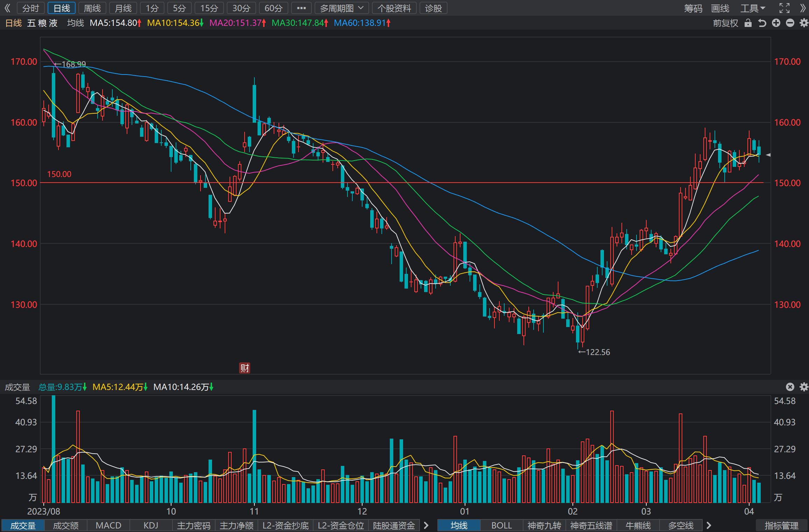Select the L2-资金抄底 indicator tab
This screenshot has width=809, height=532.
(286, 525)
